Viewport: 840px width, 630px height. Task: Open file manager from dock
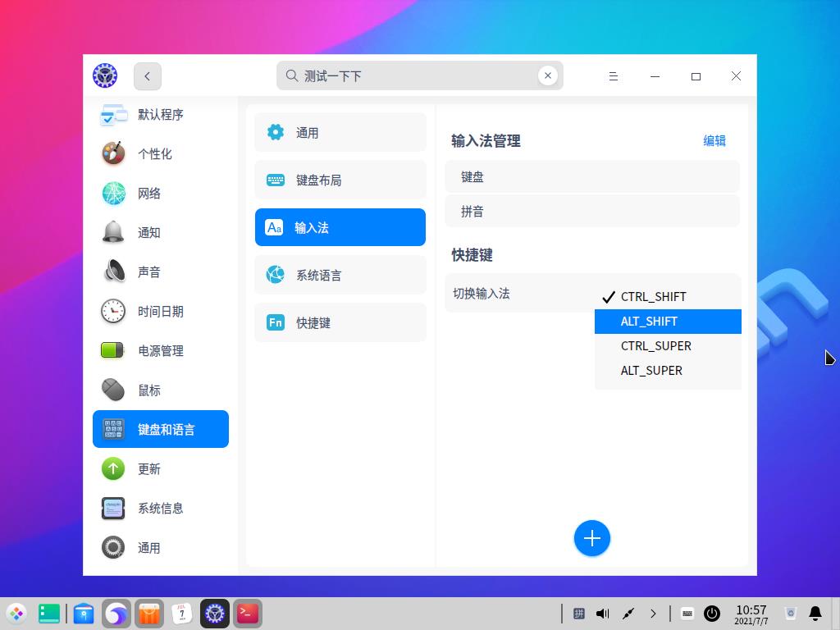coord(84,614)
